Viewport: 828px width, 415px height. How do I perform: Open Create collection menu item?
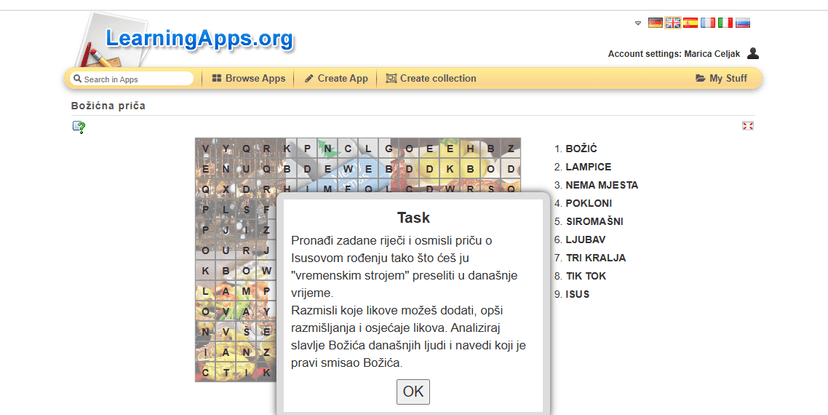point(431,78)
